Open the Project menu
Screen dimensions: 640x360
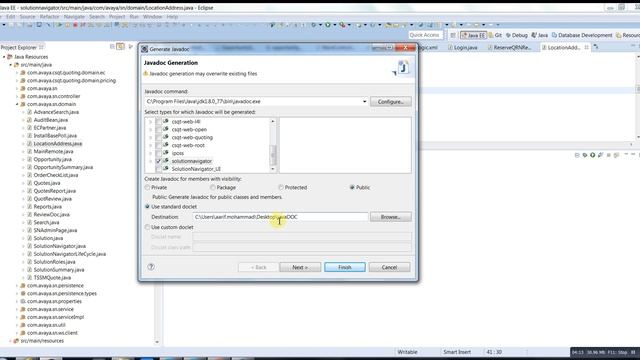[117, 17]
